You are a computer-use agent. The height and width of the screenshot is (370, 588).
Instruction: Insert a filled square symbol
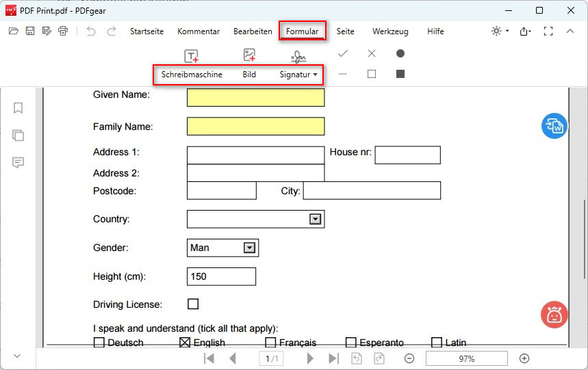click(400, 74)
